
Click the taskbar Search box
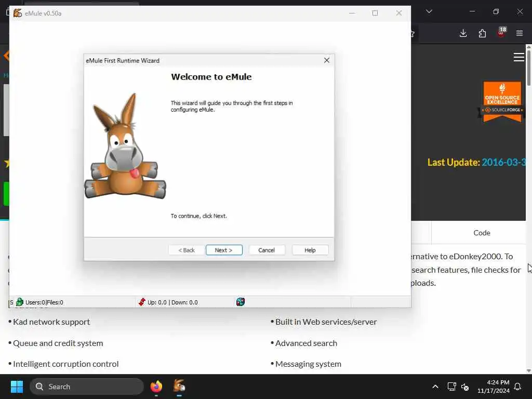coord(87,387)
